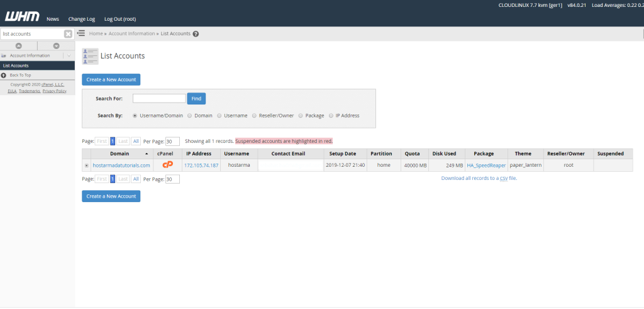Click the bottom Create a New Account button
This screenshot has height=309, width=644.
click(111, 196)
